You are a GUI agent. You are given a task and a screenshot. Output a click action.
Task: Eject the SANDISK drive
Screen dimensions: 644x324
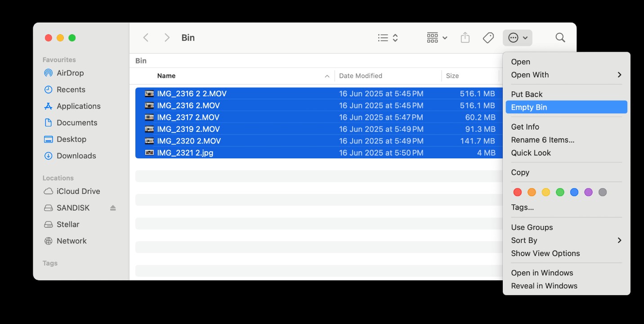coord(113,208)
